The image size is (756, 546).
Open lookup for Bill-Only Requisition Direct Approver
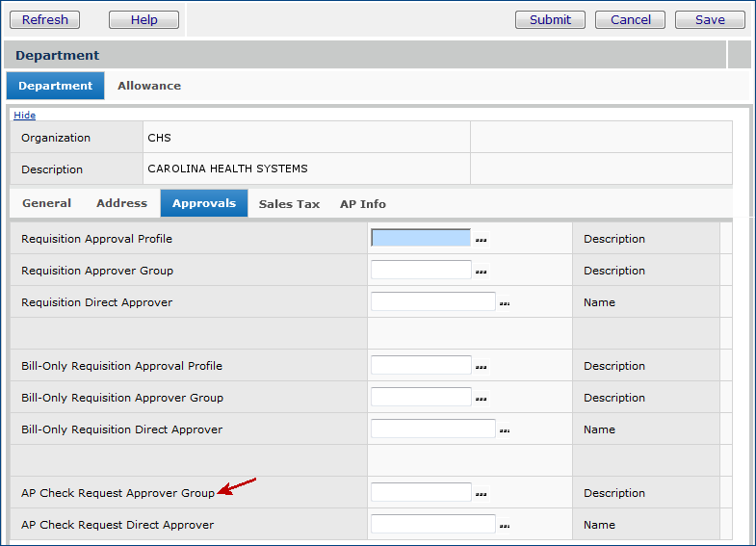505,430
